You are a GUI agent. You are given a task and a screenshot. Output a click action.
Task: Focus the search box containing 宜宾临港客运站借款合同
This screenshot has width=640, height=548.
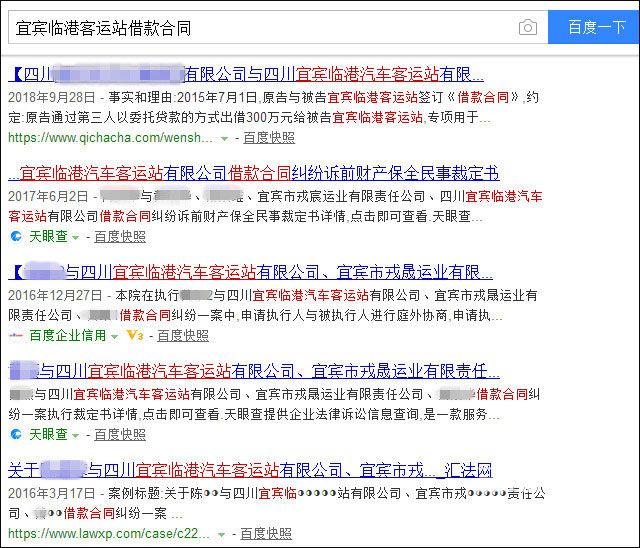(x=278, y=27)
